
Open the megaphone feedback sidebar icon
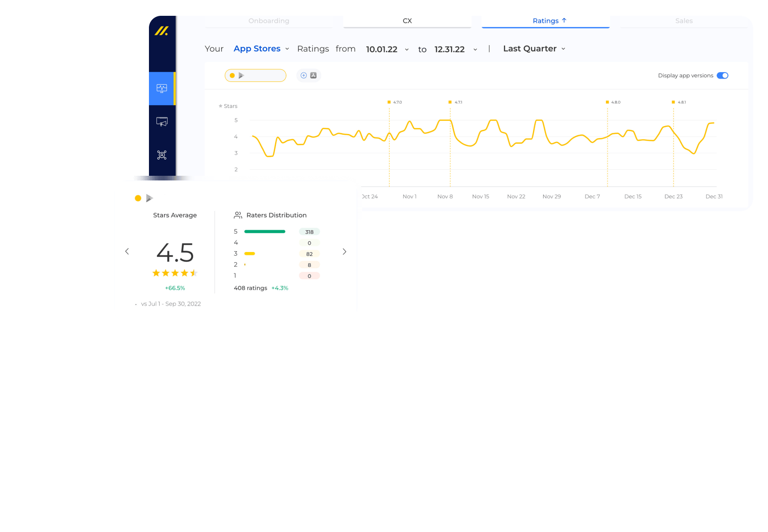tap(162, 122)
